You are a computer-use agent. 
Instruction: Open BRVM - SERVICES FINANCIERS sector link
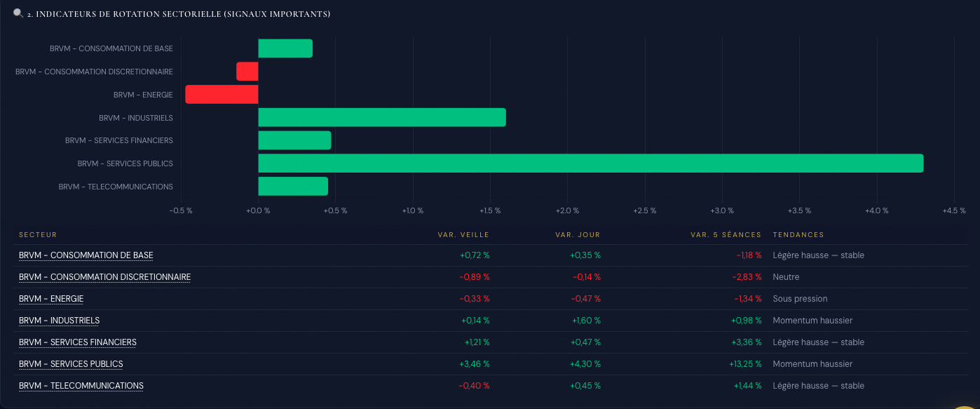tap(78, 342)
